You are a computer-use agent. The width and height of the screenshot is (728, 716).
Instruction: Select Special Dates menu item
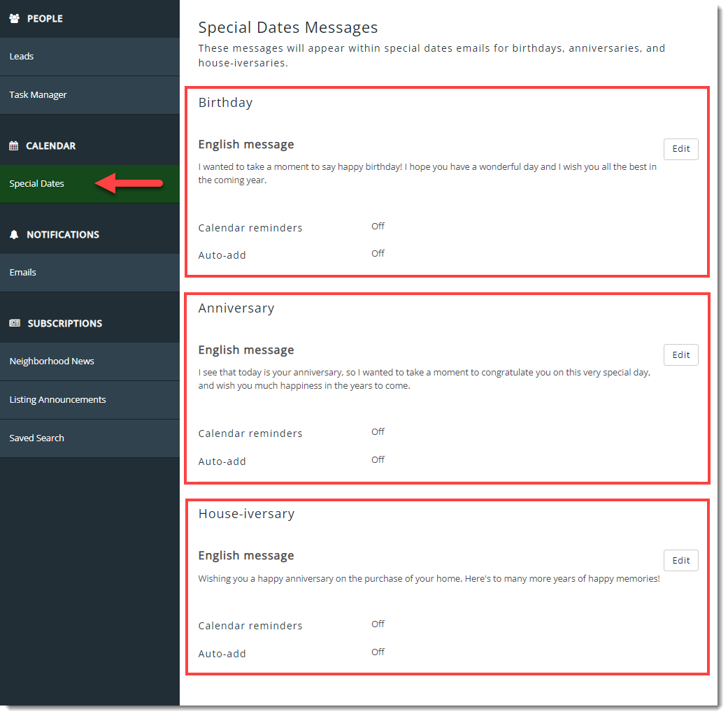coord(37,184)
